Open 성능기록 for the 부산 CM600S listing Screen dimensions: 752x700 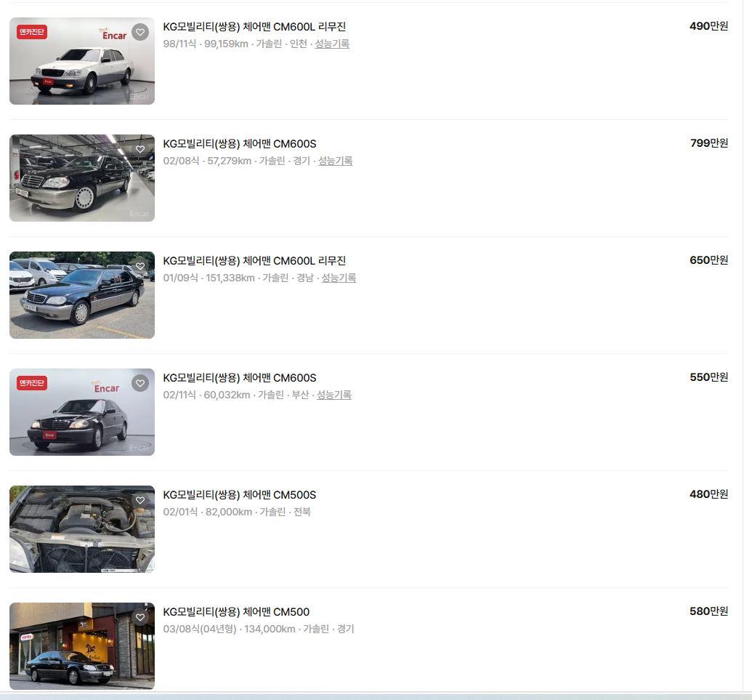coord(333,395)
